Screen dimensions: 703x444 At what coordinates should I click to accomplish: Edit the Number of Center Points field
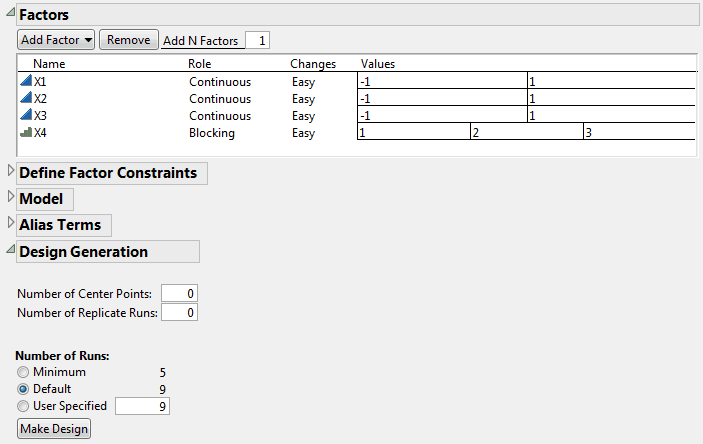coord(179,293)
